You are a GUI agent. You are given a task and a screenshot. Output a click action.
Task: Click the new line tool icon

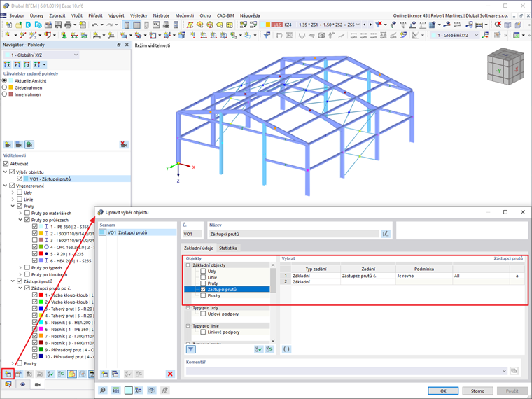click(x=22, y=35)
